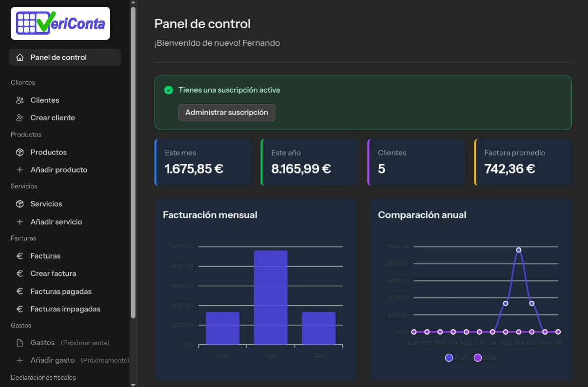Image resolution: width=588 pixels, height=387 pixels.
Task: Click the VeriConta logo
Action: pyautogui.click(x=60, y=23)
